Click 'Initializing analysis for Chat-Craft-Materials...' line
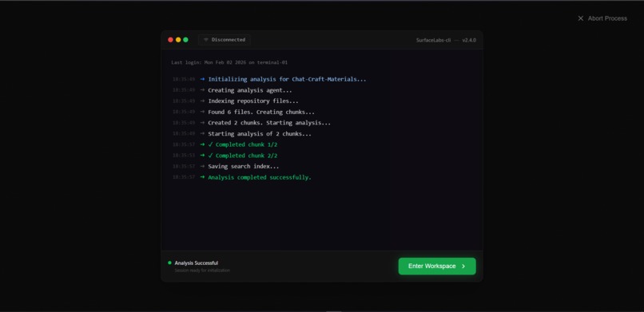 click(287, 79)
